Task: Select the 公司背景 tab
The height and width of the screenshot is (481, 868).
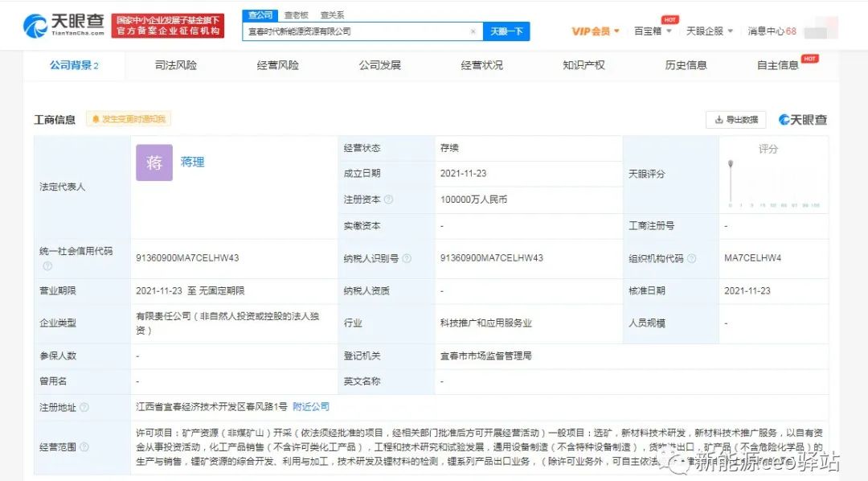Action: tap(74, 65)
